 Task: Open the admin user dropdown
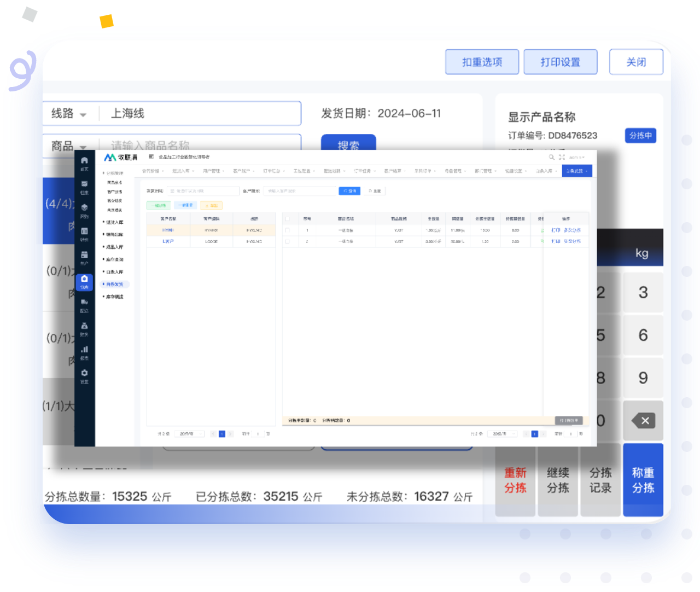coord(576,158)
